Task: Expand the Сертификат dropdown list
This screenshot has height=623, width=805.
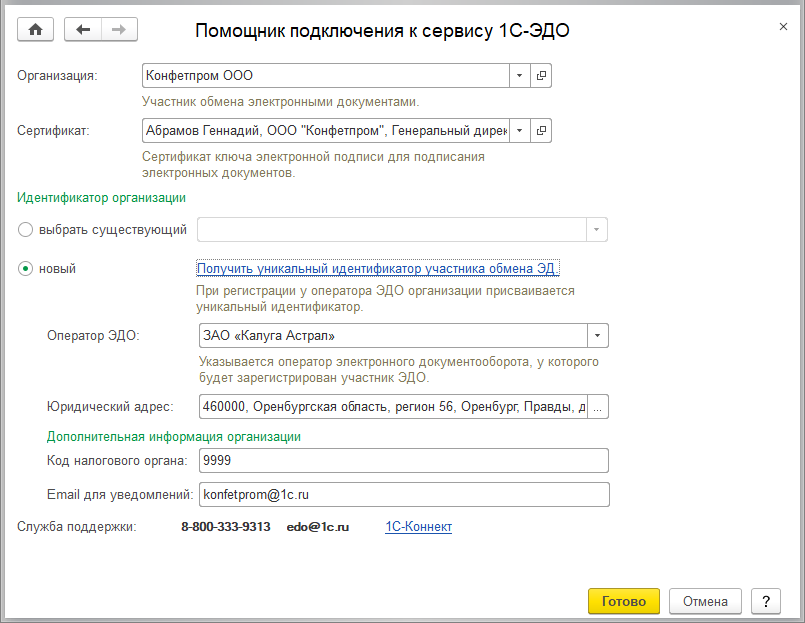Action: [x=519, y=131]
